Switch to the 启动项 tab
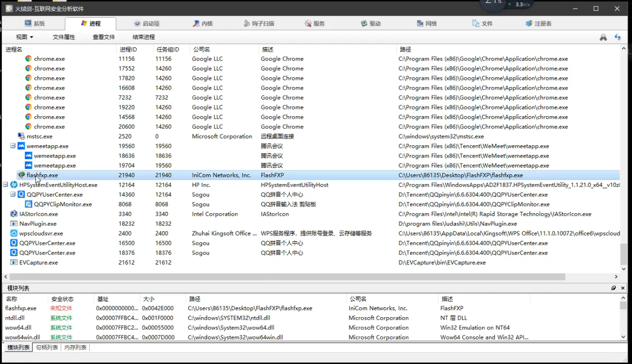632x364 pixels. pos(146,24)
